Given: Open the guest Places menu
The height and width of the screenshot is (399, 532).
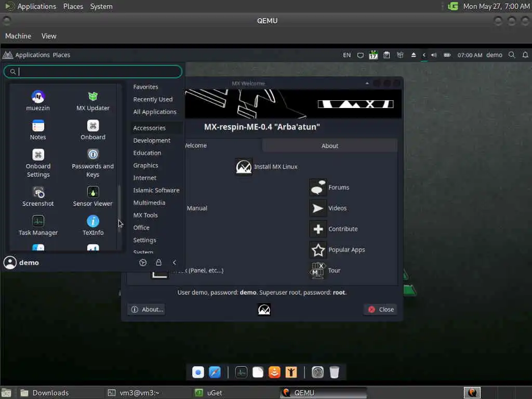Looking at the screenshot, I should pos(61,55).
